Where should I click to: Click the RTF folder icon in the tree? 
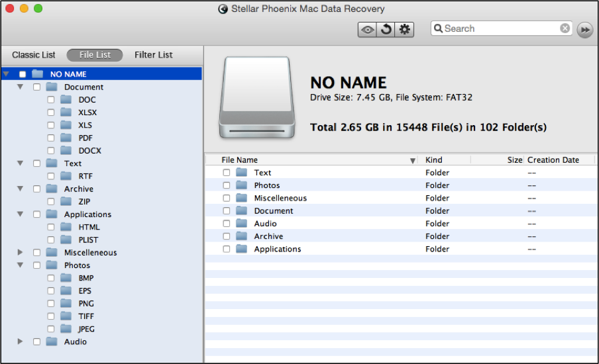66,176
